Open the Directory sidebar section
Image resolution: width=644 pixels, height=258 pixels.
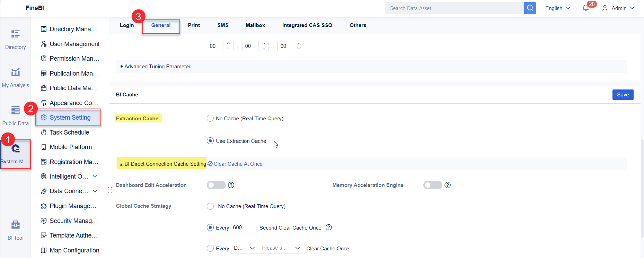pyautogui.click(x=16, y=40)
